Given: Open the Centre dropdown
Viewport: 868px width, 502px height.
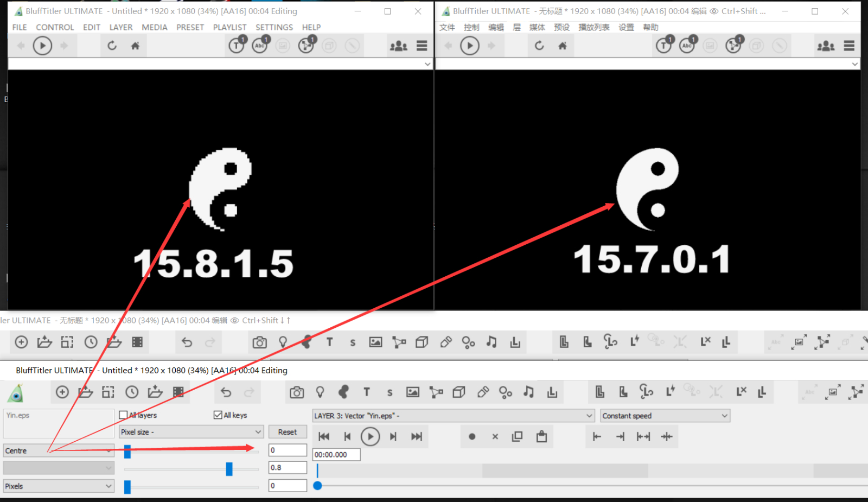Looking at the screenshot, I should (x=59, y=450).
